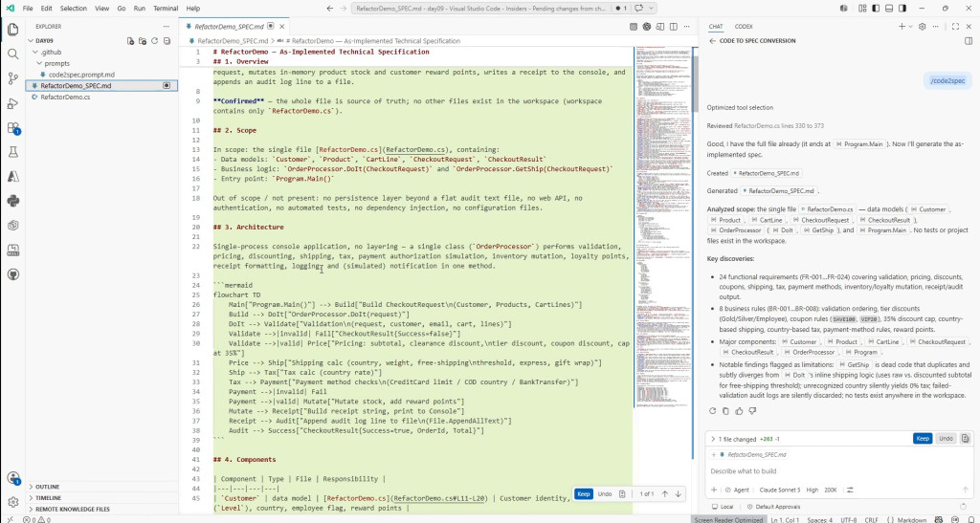Open the Accounts menu in activity bar
This screenshot has height=523, width=980.
coord(13,478)
